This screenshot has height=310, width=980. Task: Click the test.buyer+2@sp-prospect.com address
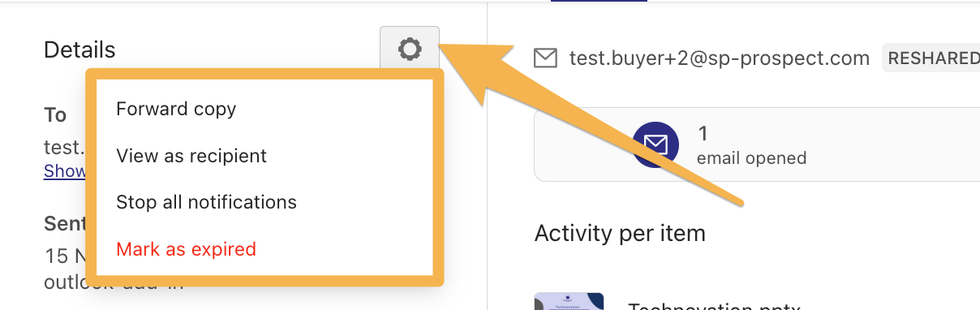(720, 58)
